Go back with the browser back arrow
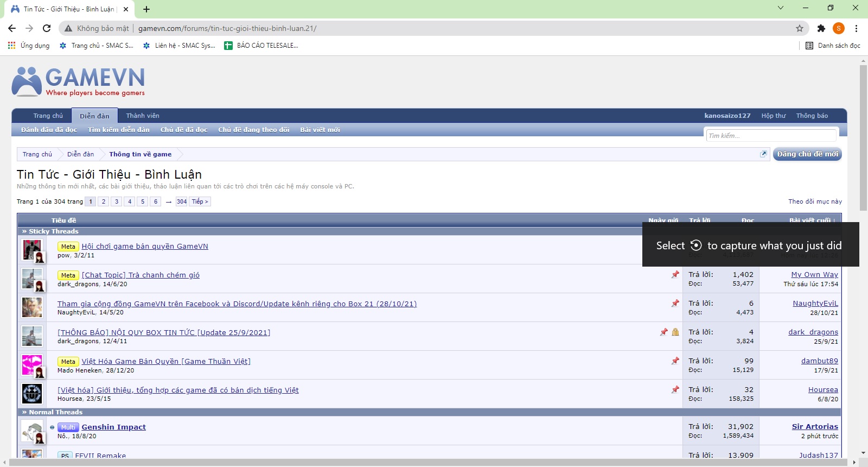This screenshot has height=467, width=868. click(12, 28)
